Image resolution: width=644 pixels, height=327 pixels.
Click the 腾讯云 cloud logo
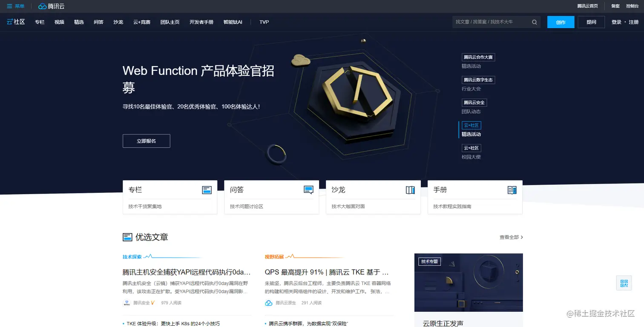(51, 6)
